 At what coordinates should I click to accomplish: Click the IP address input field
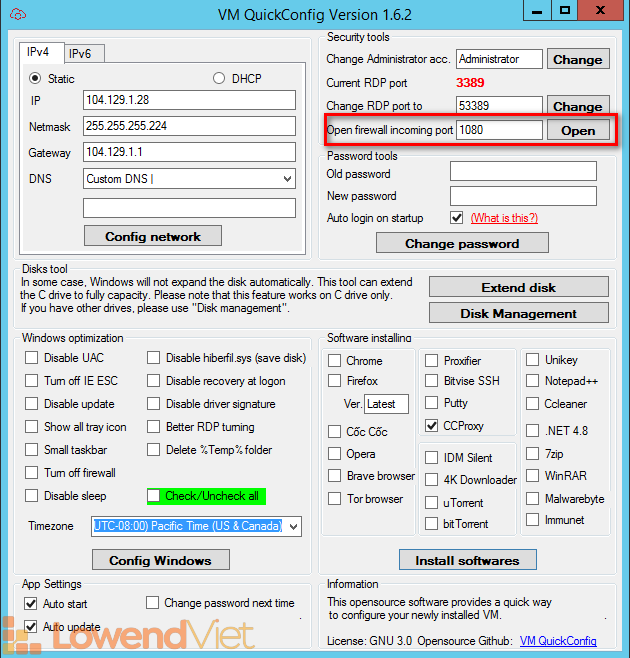click(x=189, y=100)
